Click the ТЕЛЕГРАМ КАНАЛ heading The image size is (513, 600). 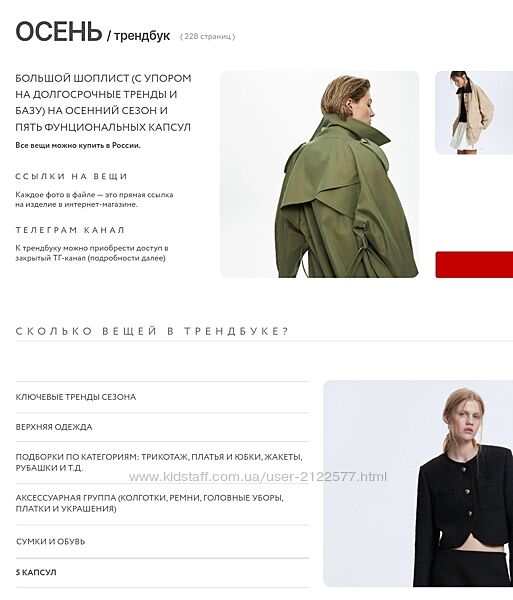tap(70, 230)
